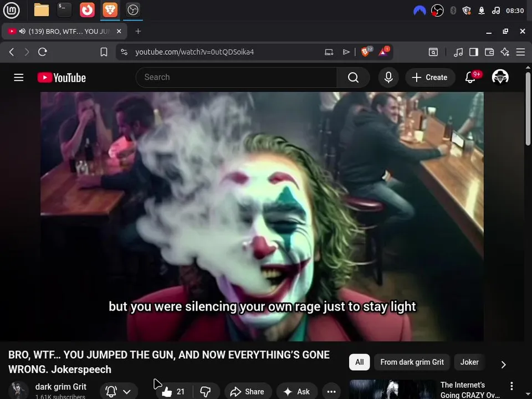Expand the subscription notification bell dropdown
This screenshot has width=532, height=399.
pos(119,391)
